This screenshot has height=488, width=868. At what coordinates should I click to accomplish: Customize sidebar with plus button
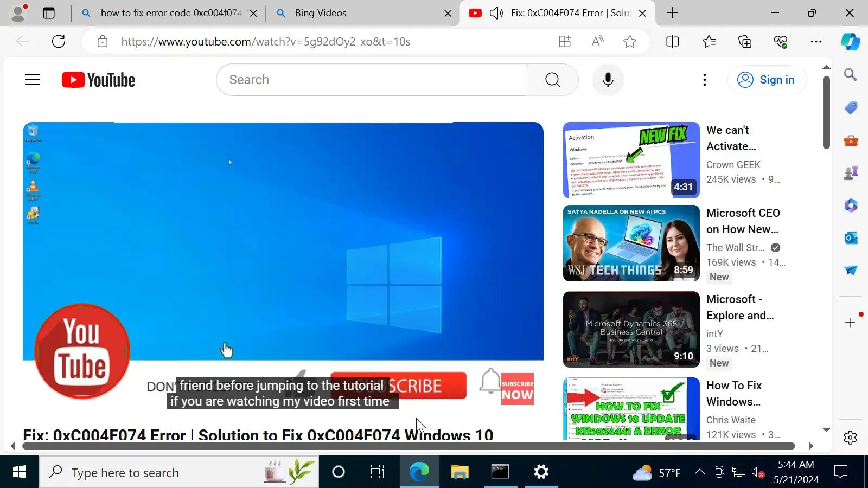[x=850, y=323]
